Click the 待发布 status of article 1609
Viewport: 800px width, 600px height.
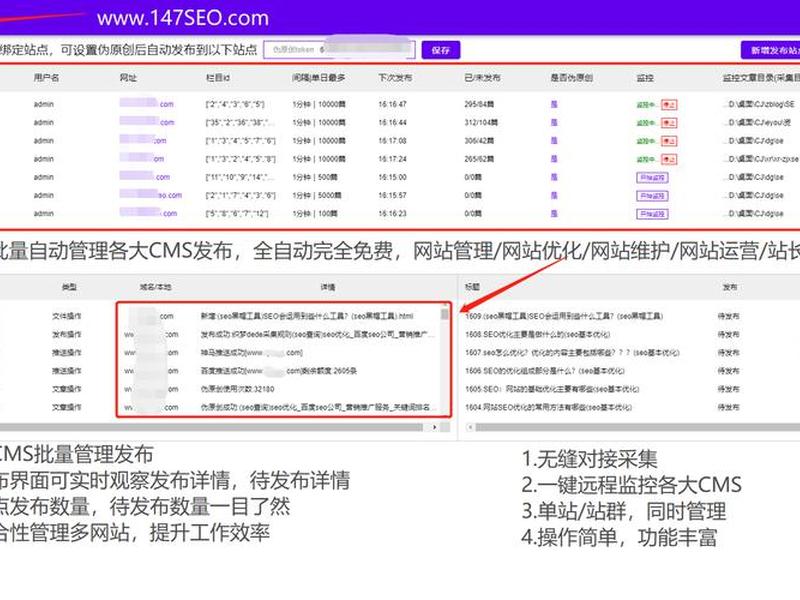click(728, 316)
